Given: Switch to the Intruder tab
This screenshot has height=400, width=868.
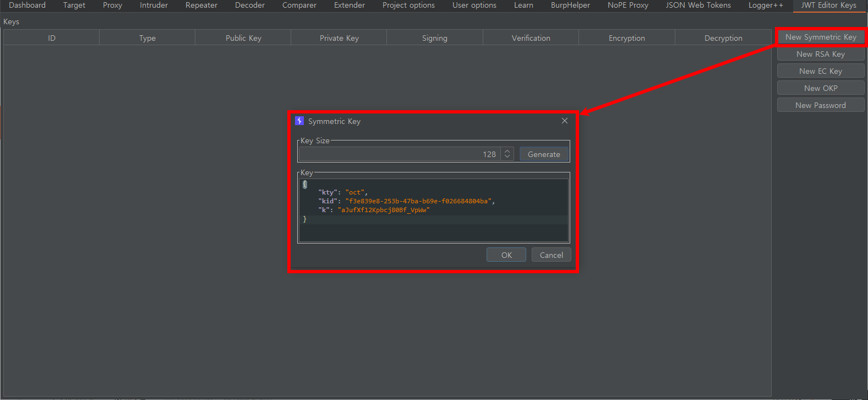Looking at the screenshot, I should click(x=154, y=5).
